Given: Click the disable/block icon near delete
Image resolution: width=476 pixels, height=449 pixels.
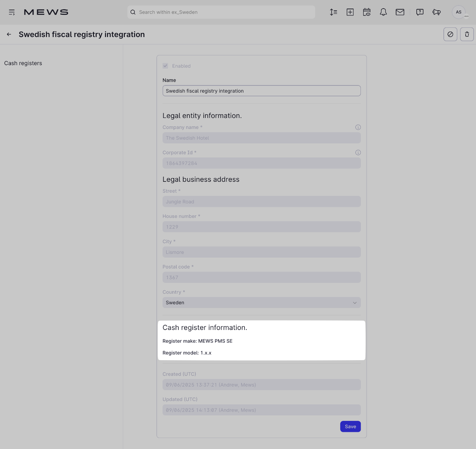Looking at the screenshot, I should [x=450, y=34].
